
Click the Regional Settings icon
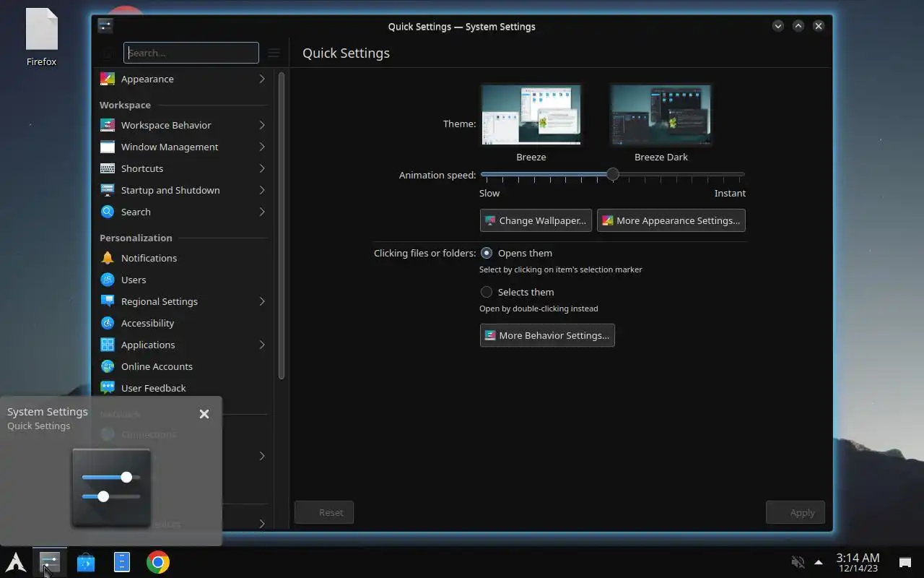(x=108, y=301)
